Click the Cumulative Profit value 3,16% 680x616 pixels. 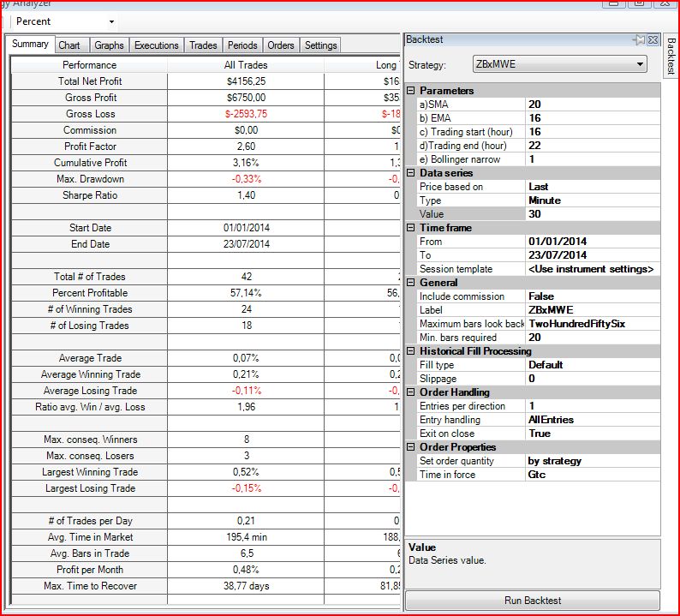(246, 163)
